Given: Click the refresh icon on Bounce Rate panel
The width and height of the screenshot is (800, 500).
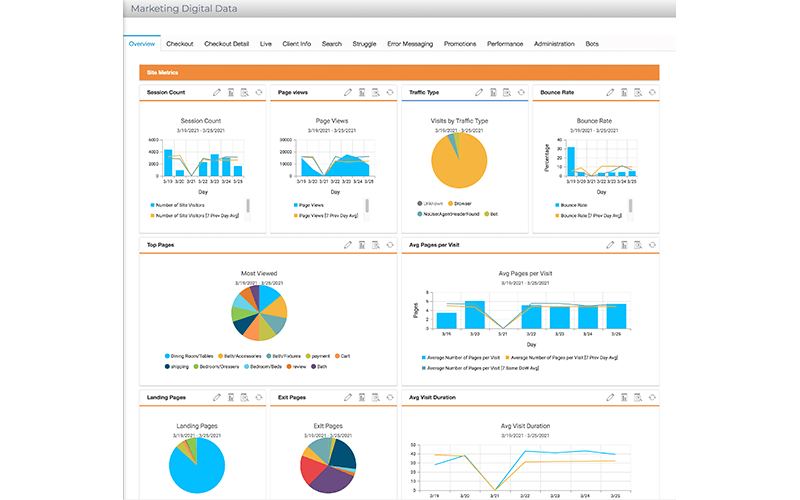Looking at the screenshot, I should 652,92.
